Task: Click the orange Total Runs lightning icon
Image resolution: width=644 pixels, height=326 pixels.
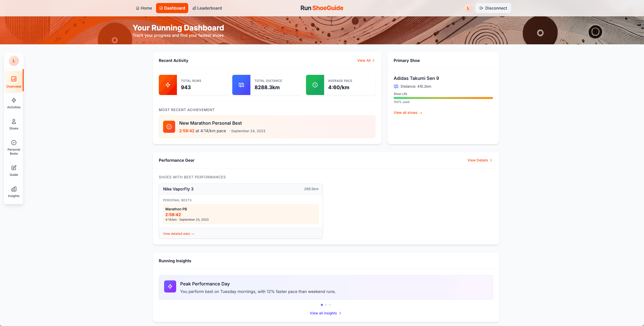Action: tap(168, 85)
